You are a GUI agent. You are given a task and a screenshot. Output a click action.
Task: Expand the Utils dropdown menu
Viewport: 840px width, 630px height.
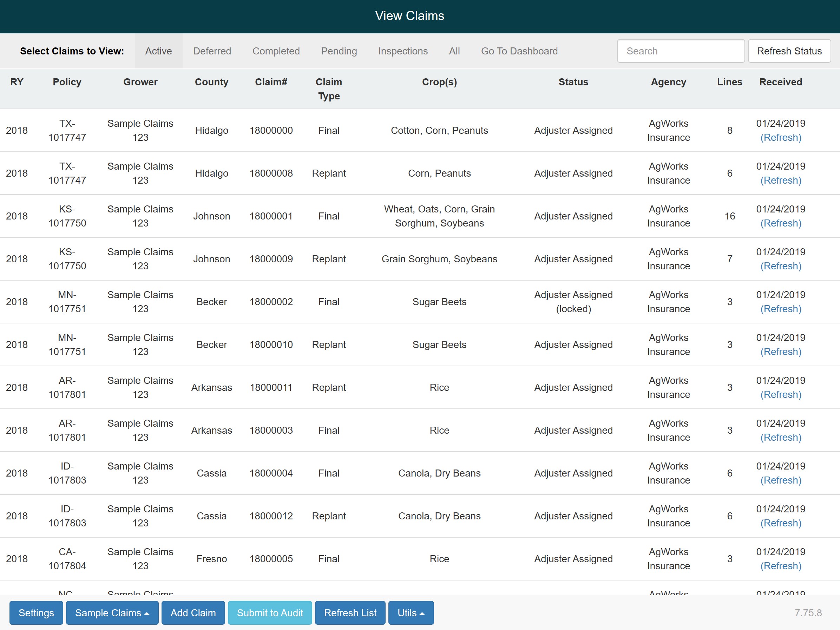coord(411,612)
